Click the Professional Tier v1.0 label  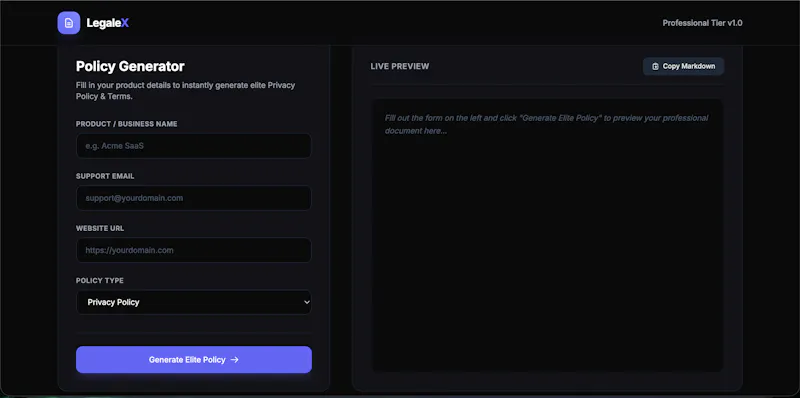coord(702,23)
